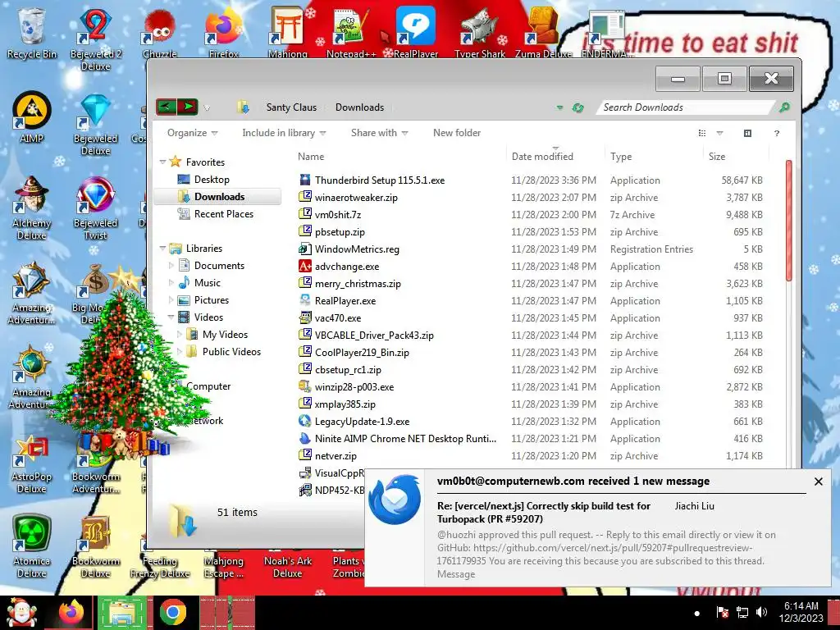Sort by the Size column header
This screenshot has height=630, width=840.
point(717,157)
